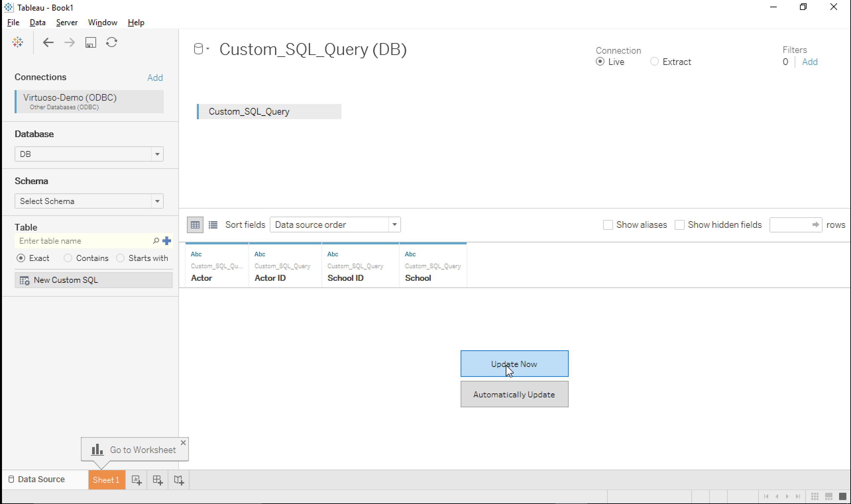The height and width of the screenshot is (504, 851).
Task: Click the Tableau start page icon
Action: click(17, 42)
